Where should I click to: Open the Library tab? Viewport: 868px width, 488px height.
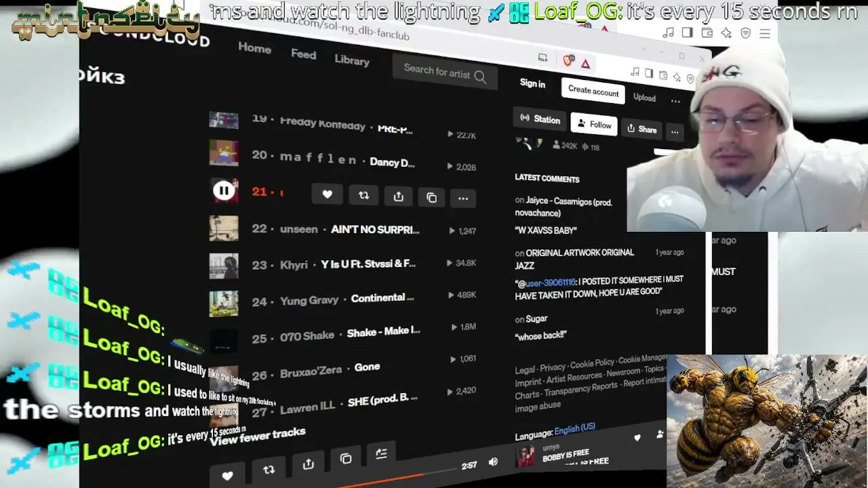click(x=352, y=60)
